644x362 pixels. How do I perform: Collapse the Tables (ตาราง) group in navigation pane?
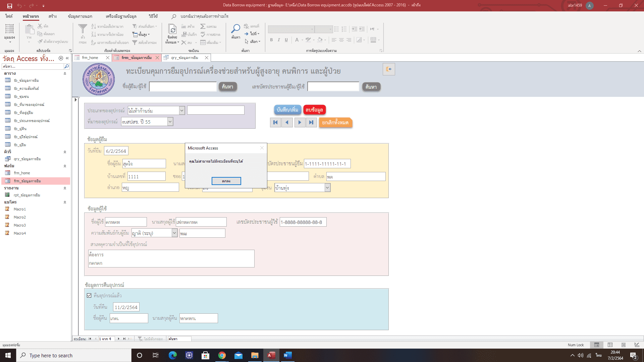[x=65, y=73]
